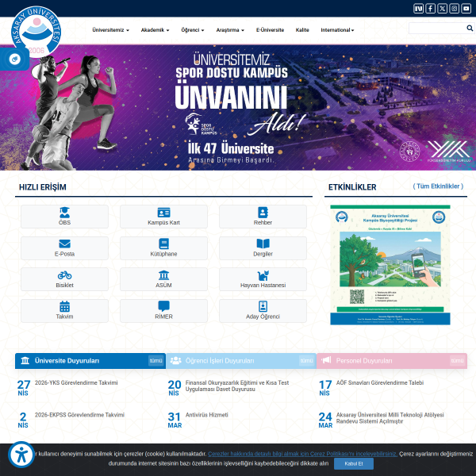Select the Personel Duyuruları tab
Screen dimensions: 476x476
point(392,361)
